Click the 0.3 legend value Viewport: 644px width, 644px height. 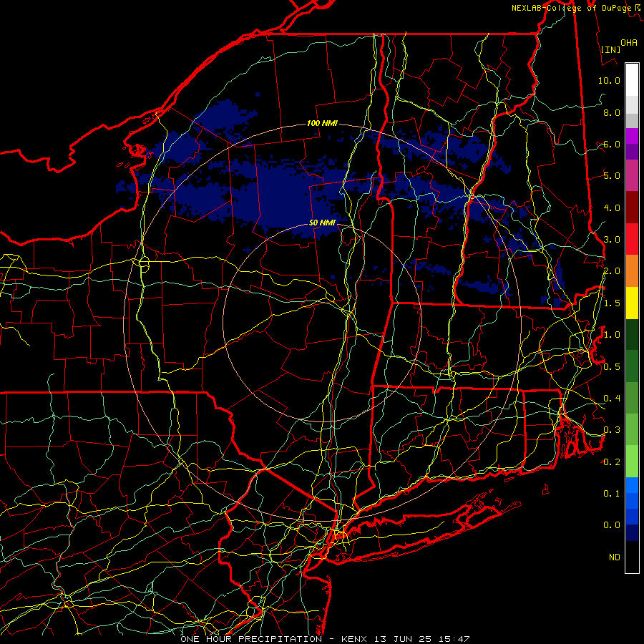point(612,430)
